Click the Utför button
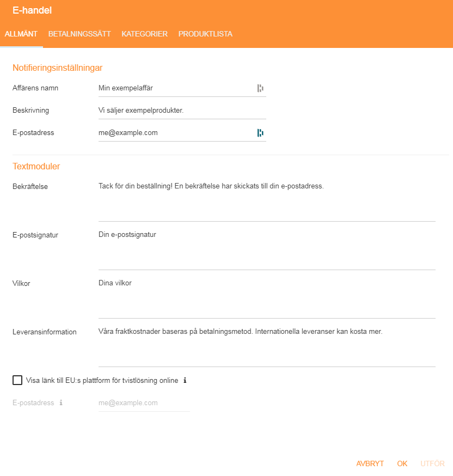The width and height of the screenshot is (453, 476). tap(432, 463)
